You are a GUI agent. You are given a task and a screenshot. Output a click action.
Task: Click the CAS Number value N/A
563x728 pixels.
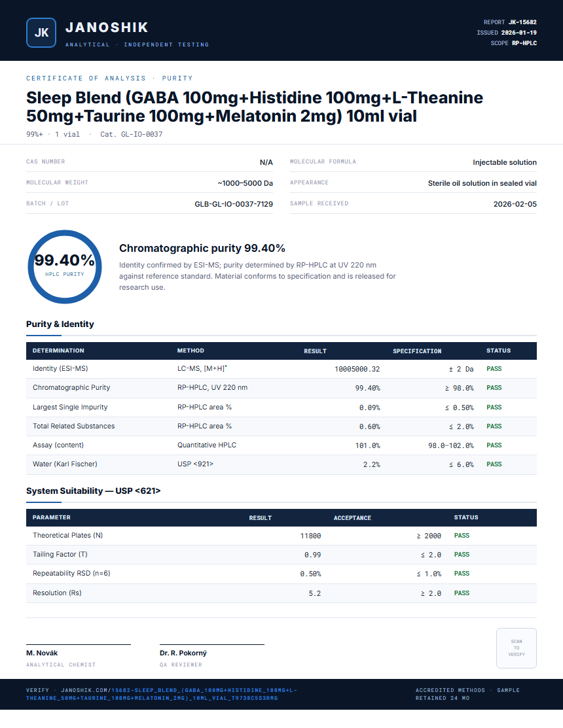(x=266, y=162)
